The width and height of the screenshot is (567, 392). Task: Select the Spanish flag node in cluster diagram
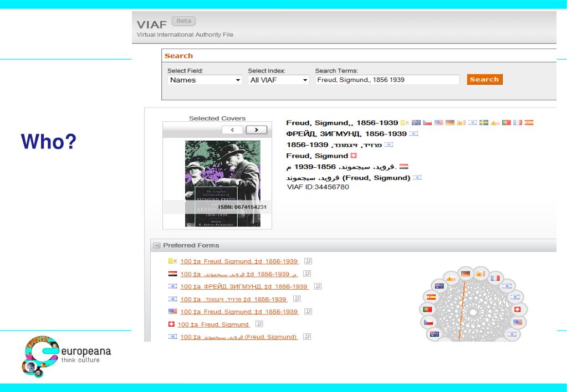click(x=431, y=297)
